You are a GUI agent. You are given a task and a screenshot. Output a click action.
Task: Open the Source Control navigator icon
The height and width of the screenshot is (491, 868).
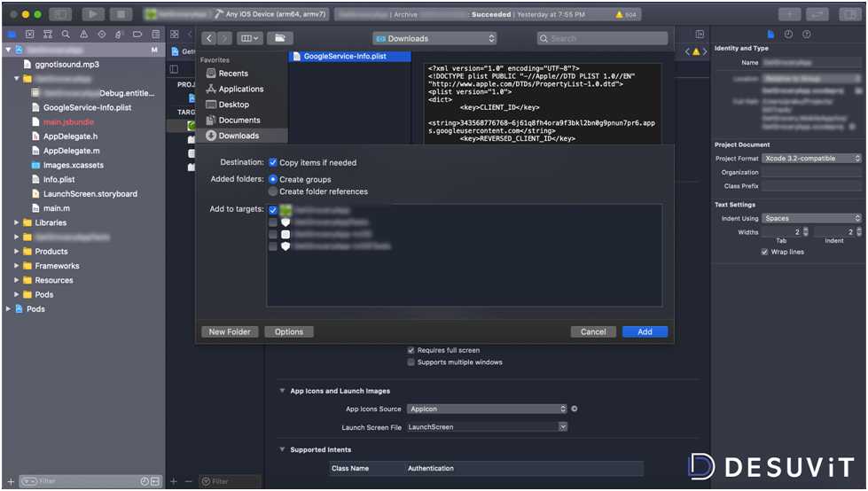coord(30,35)
